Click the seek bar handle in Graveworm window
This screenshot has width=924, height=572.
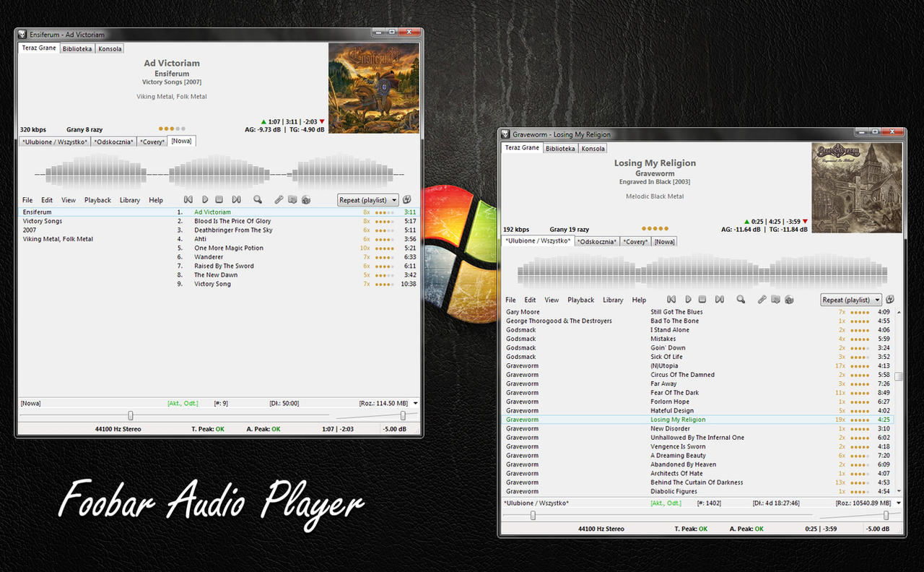coord(533,515)
